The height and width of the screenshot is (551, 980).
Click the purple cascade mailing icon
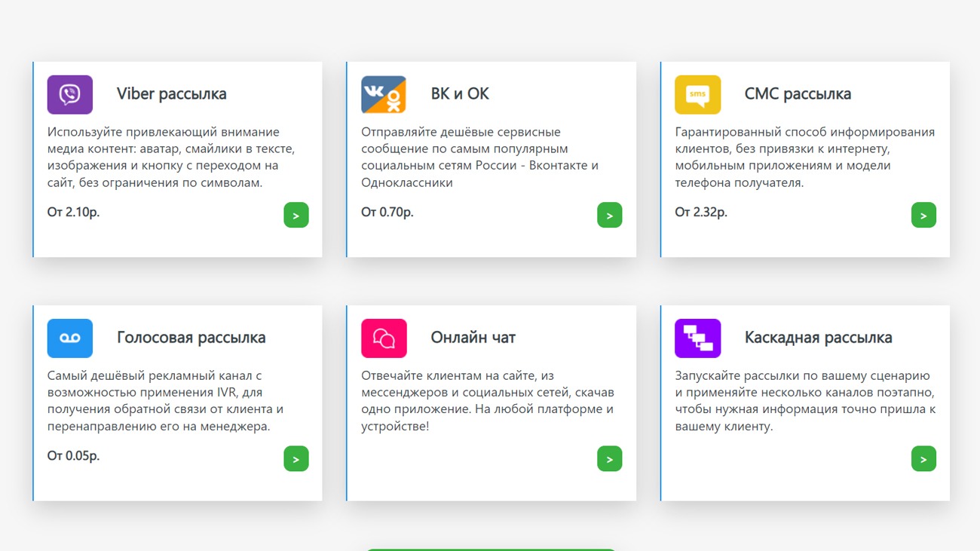[x=697, y=338]
